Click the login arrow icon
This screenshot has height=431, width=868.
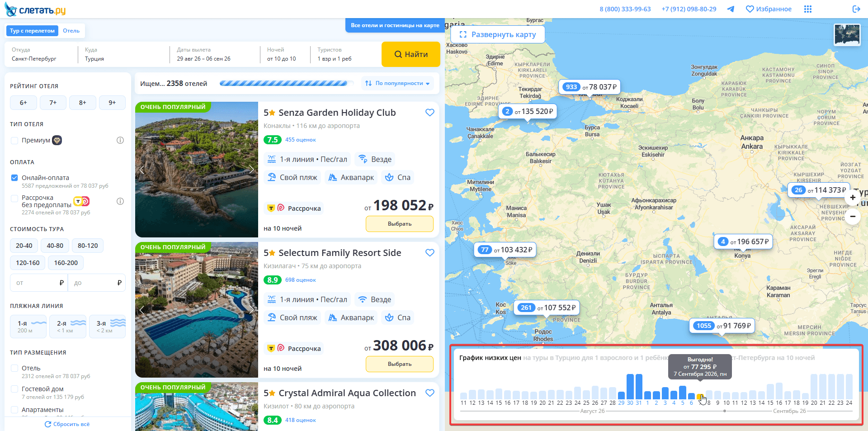coord(856,9)
